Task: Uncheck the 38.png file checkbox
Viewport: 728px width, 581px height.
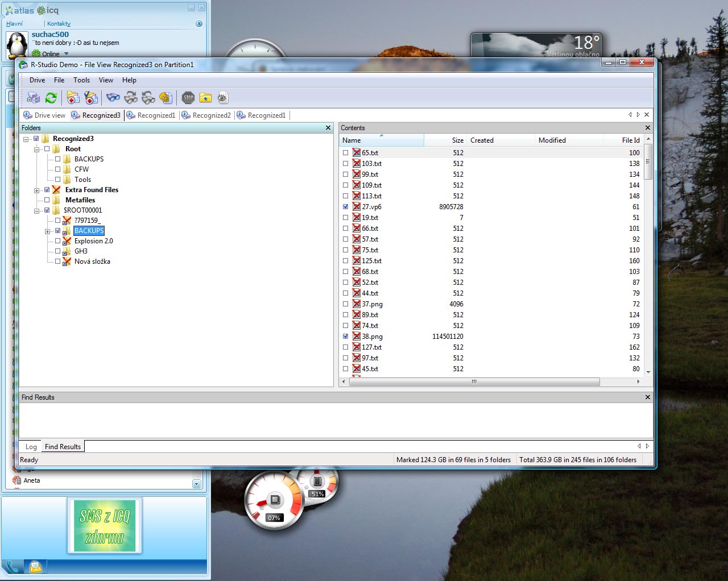Action: pyautogui.click(x=345, y=337)
